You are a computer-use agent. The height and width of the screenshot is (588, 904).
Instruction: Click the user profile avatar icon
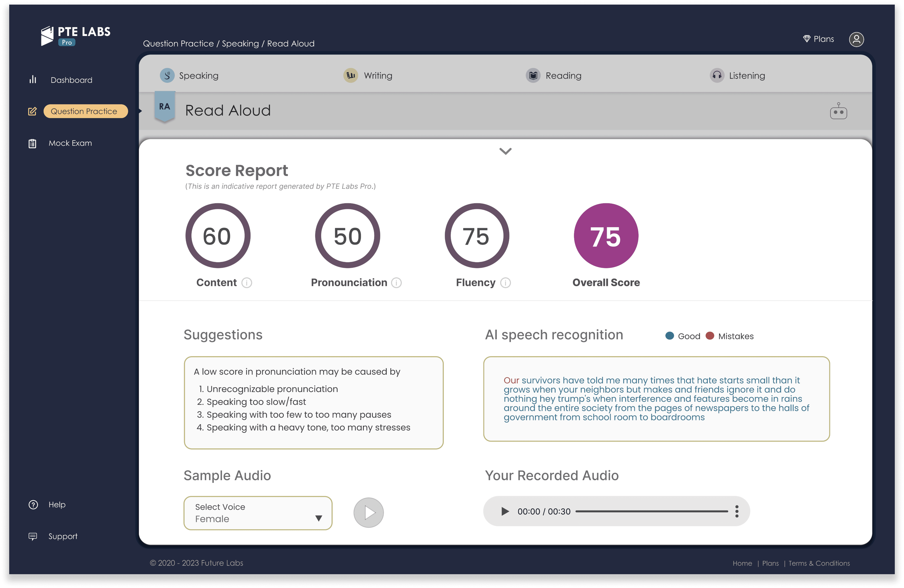(x=856, y=40)
